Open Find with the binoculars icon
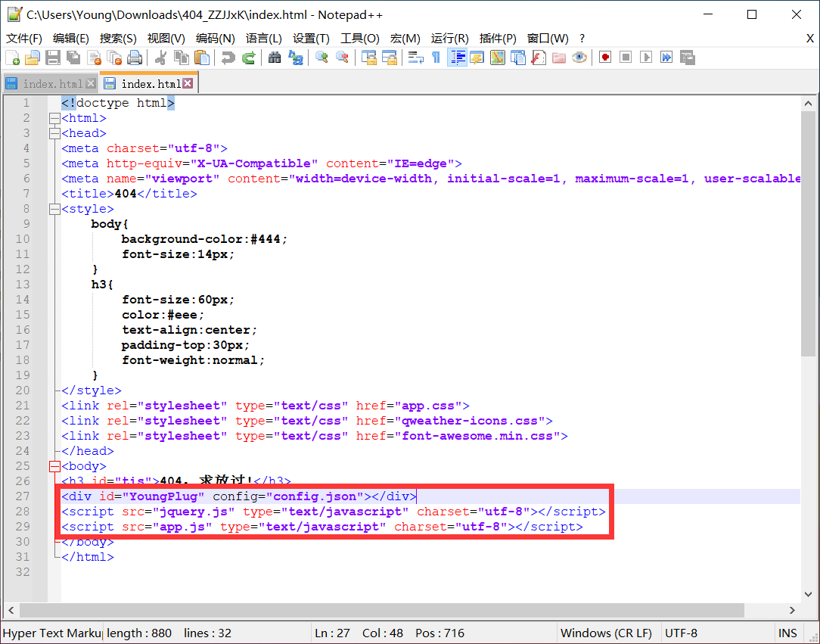Viewport: 820px width, 644px height. coord(275,58)
